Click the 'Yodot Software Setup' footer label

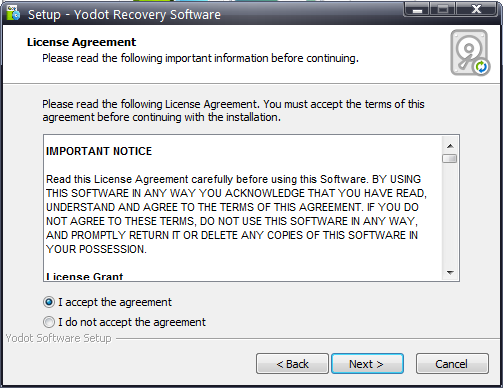point(59,338)
